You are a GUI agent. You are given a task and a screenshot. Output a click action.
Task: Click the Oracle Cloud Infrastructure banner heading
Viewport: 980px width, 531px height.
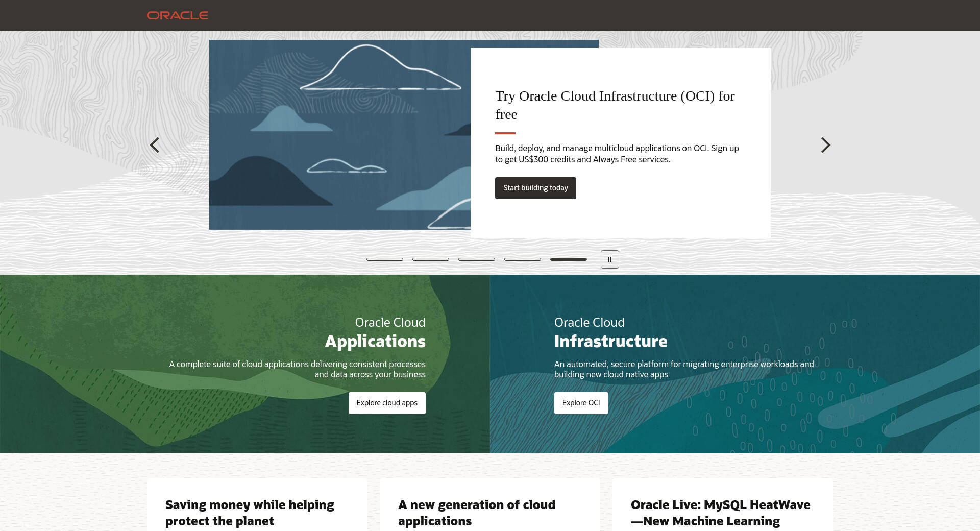click(x=610, y=332)
